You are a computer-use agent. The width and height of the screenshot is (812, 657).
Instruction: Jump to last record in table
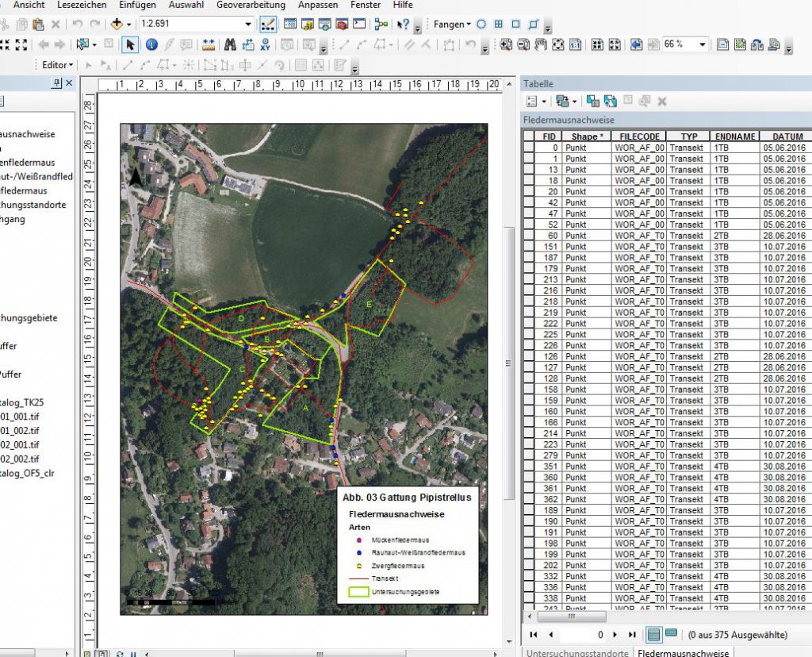632,634
